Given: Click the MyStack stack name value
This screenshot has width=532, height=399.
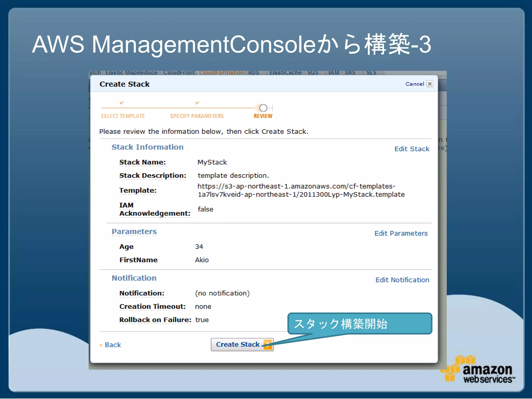Looking at the screenshot, I should (x=212, y=162).
